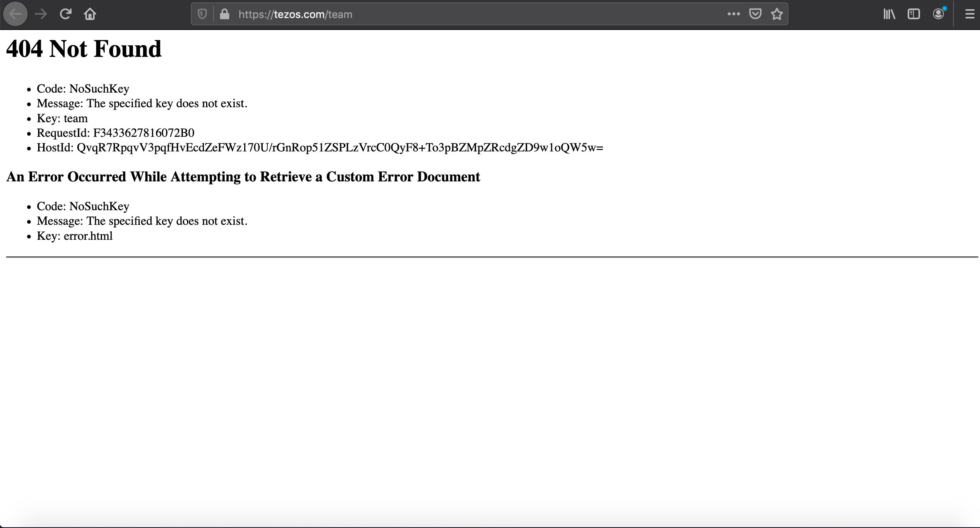Screen dimensions: 980x528
Task: Open the hamburger application menu
Action: (x=970, y=14)
